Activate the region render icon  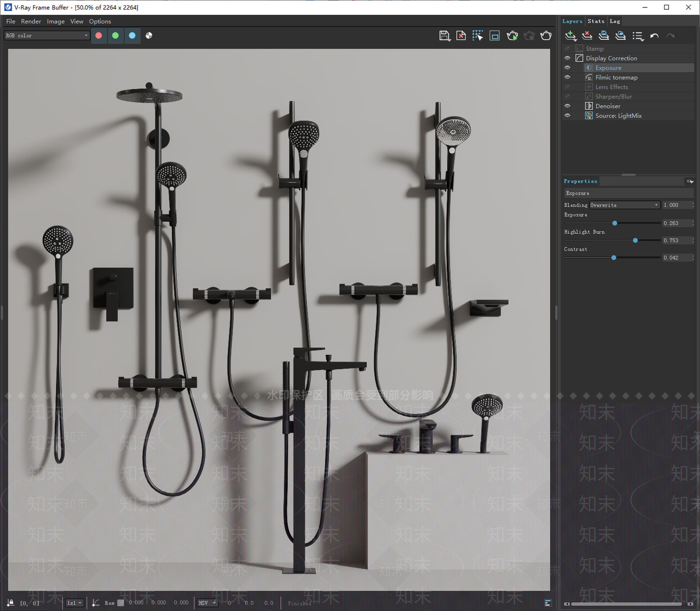point(495,36)
